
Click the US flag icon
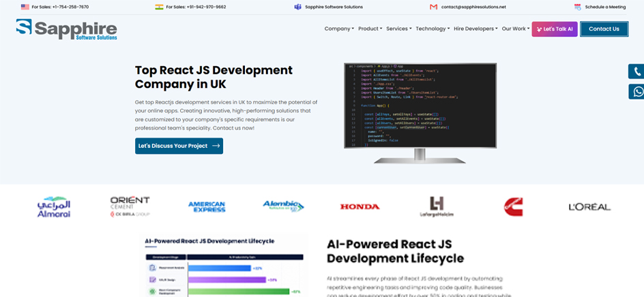pos(25,7)
